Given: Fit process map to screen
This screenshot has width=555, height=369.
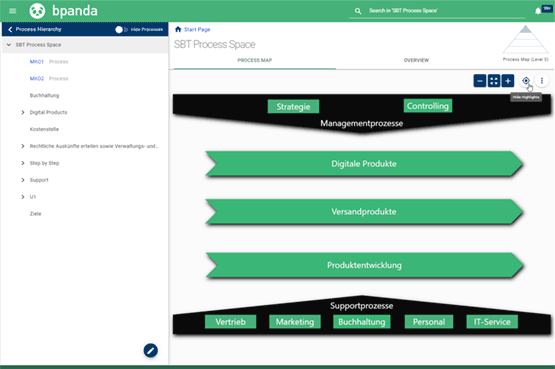Looking at the screenshot, I should point(494,81).
